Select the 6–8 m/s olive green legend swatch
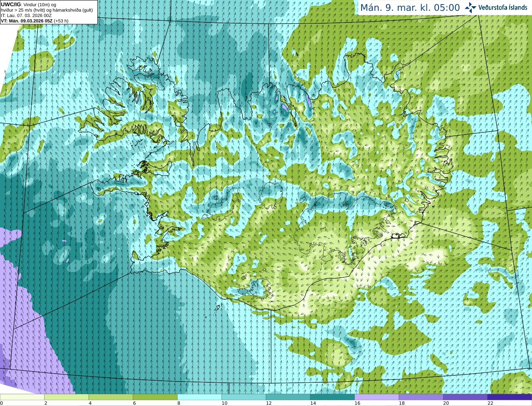 tap(155, 397)
